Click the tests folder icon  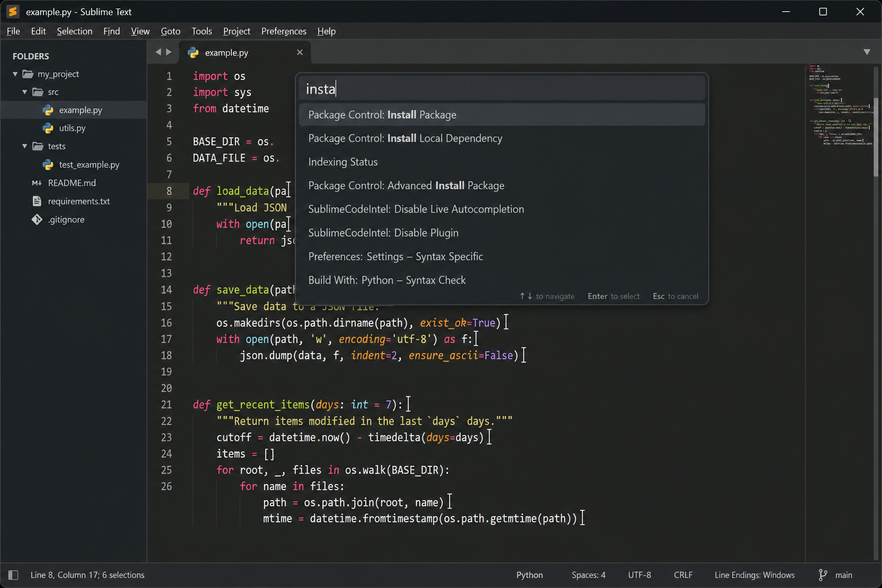38,146
